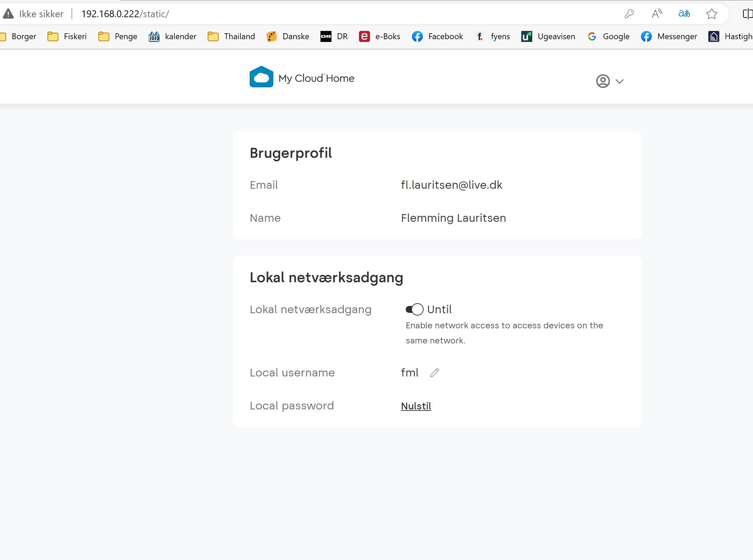The width and height of the screenshot is (753, 560).
Task: Activate the Read aloud icon
Action: 657,14
